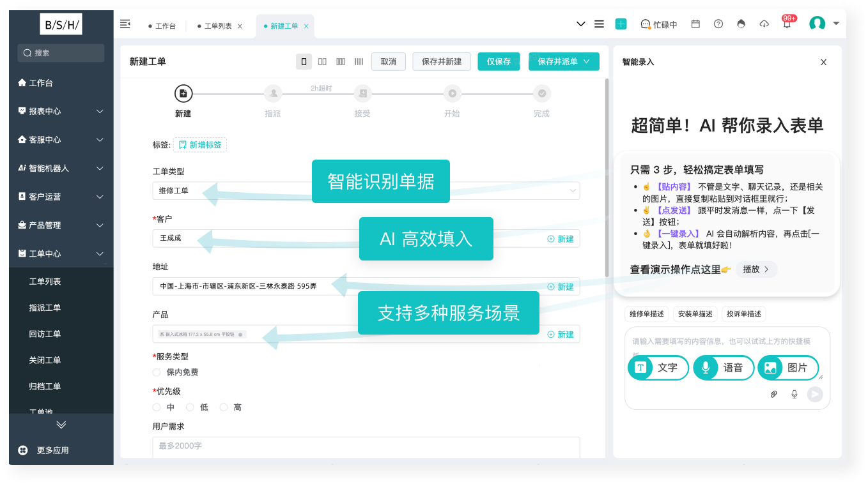
Task: Select the 保内免费 service type radio
Action: click(157, 372)
